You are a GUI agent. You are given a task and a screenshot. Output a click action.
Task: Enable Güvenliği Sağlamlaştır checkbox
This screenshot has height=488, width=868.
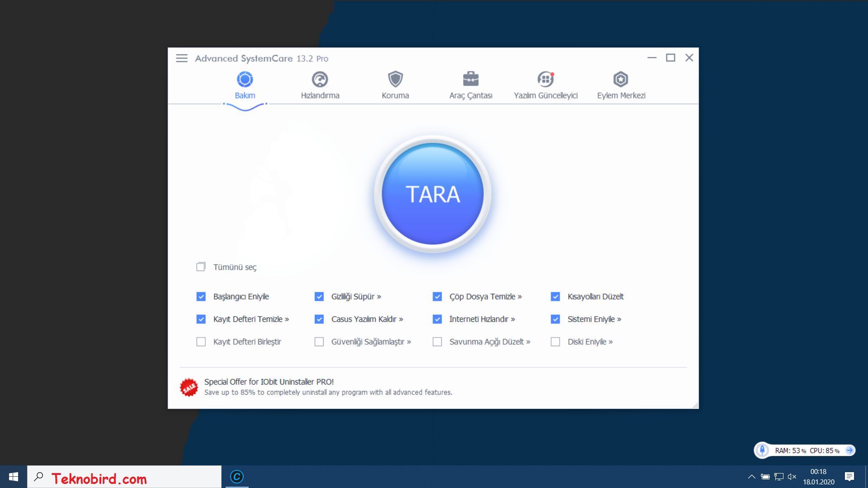point(319,342)
